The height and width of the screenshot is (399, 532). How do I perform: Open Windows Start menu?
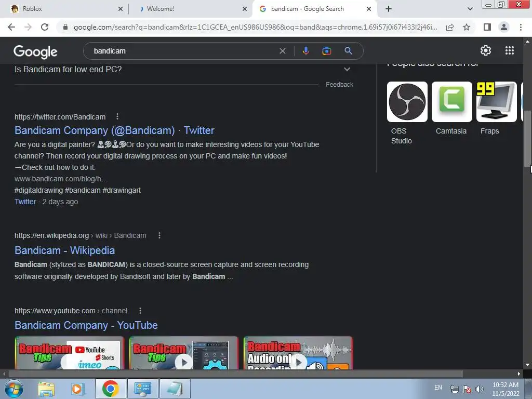coord(14,389)
